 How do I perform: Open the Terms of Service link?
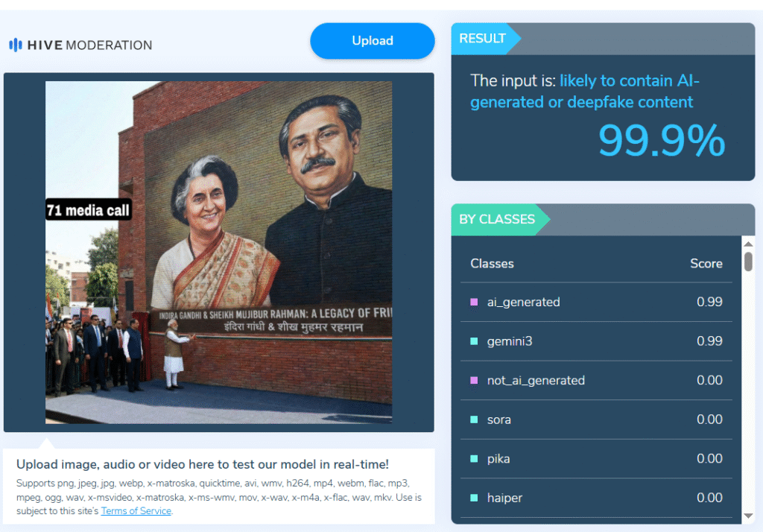pyautogui.click(x=136, y=510)
